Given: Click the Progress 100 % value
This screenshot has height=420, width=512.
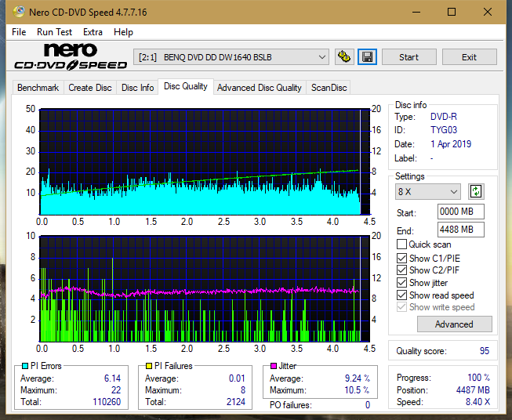Looking at the screenshot, I should click(479, 378).
